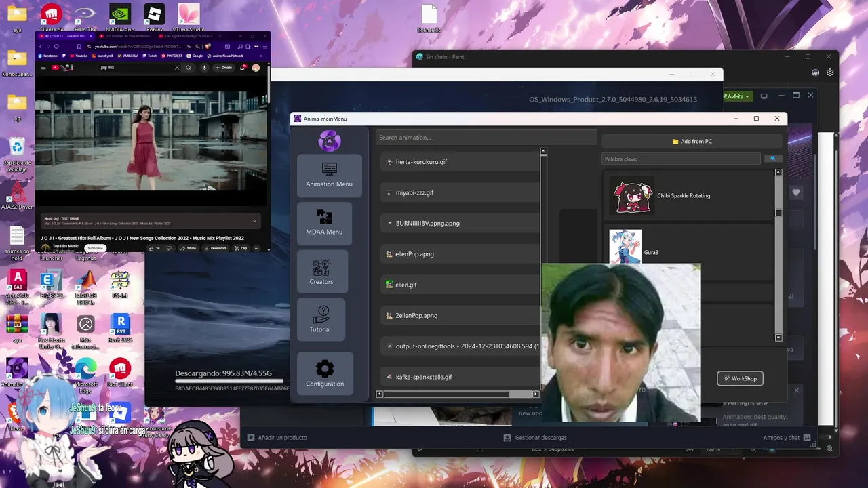The width and height of the screenshot is (868, 488).
Task: Open the VTube Studio desktop shortcut
Action: [x=189, y=18]
